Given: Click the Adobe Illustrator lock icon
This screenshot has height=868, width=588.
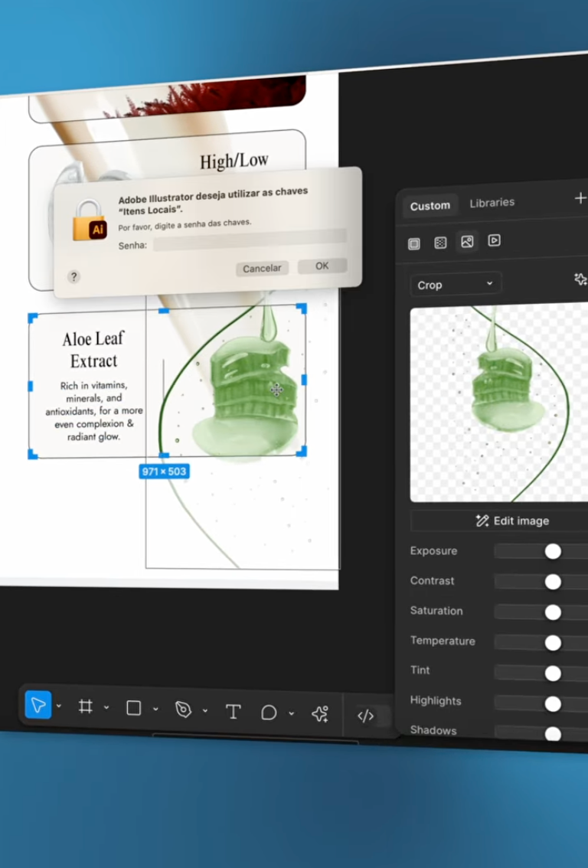Looking at the screenshot, I should click(x=89, y=220).
